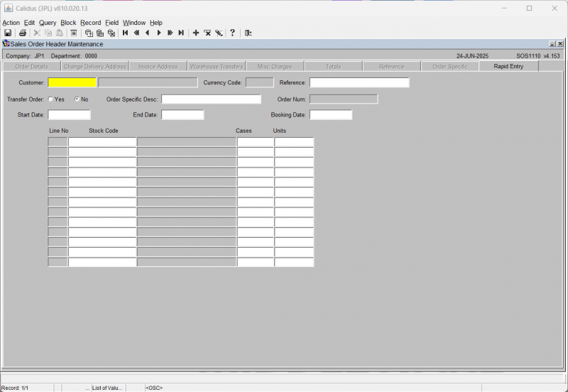The image size is (568, 392).
Task: Click the Copy toolbar icon
Action: pos(48,33)
